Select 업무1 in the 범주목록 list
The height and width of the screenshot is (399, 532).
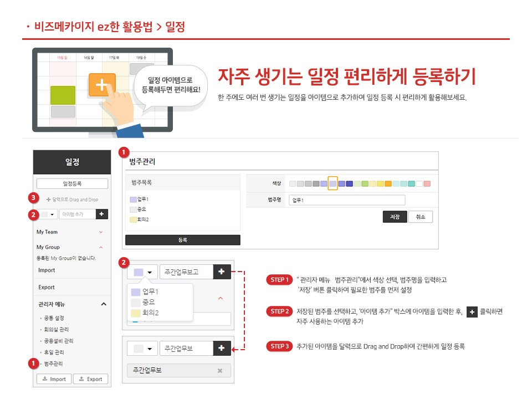tap(140, 199)
